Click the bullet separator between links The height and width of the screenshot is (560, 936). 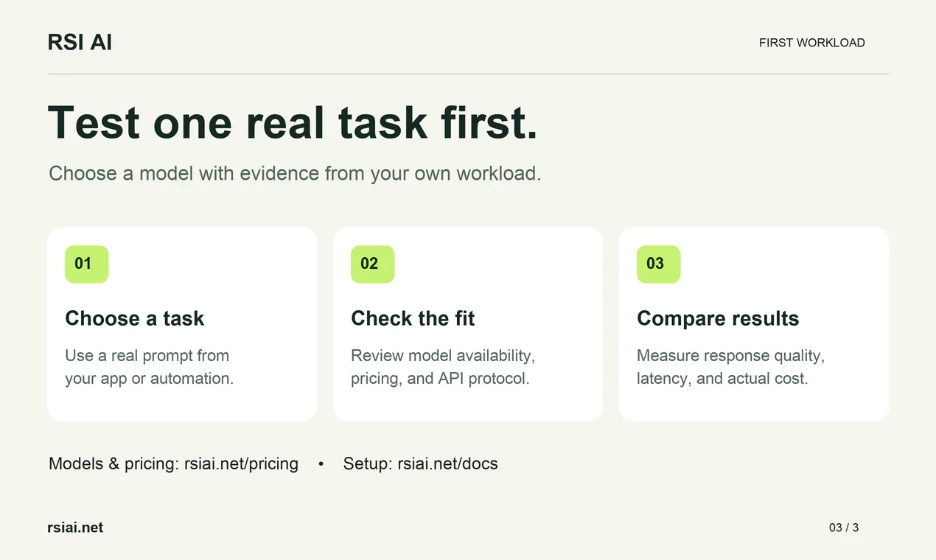(x=321, y=464)
